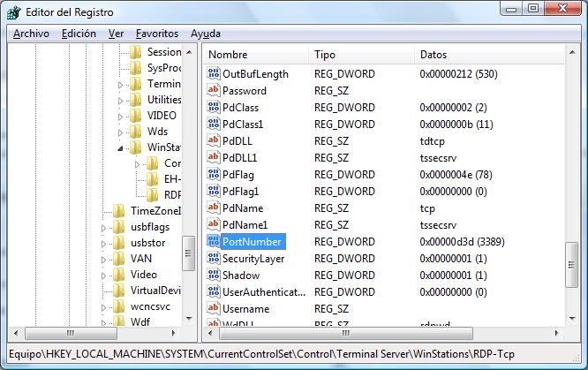
Task: Click the tree pane's scroll right arrow
Action: point(173,333)
